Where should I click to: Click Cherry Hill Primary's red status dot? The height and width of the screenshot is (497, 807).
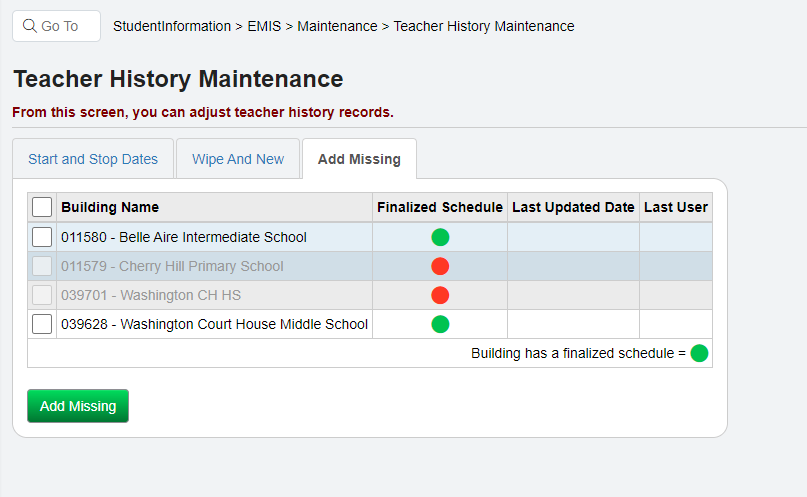tap(440, 266)
